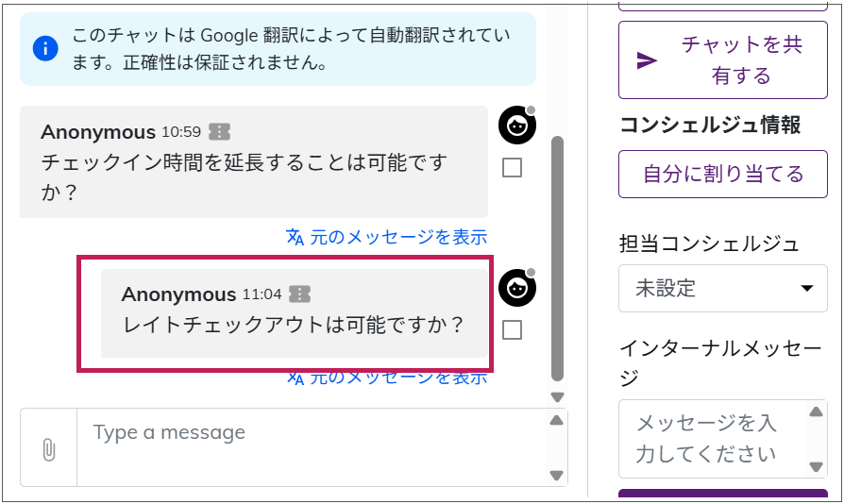This screenshot has height=504, width=844.
Task: Click avatar icon beside 11:04 message
Action: tap(516, 288)
